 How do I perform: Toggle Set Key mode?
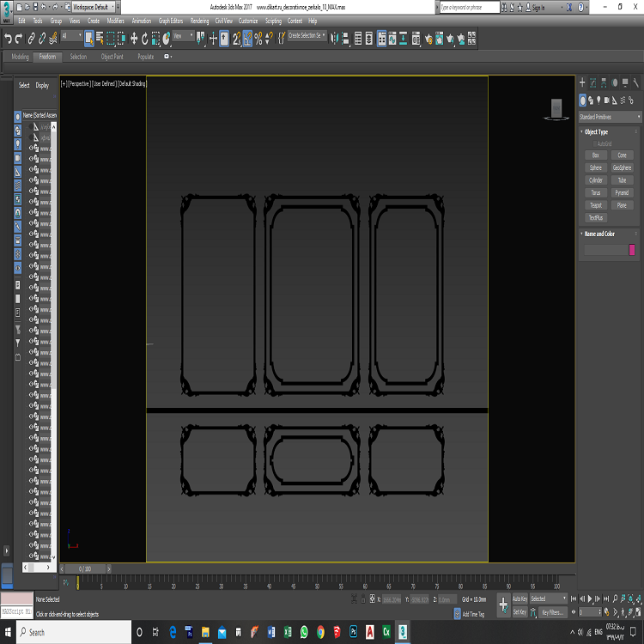click(519, 612)
